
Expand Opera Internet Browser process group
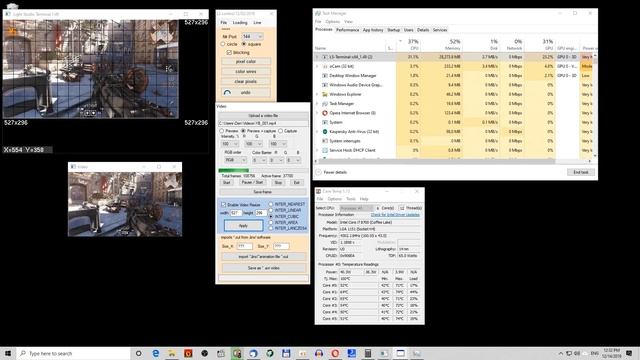tap(317, 113)
